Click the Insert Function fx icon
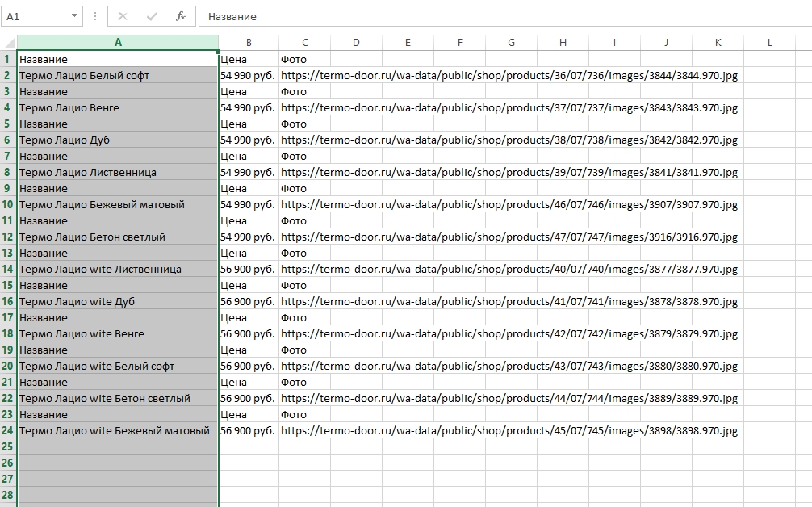Screen dimensions: 812x507 coord(180,17)
